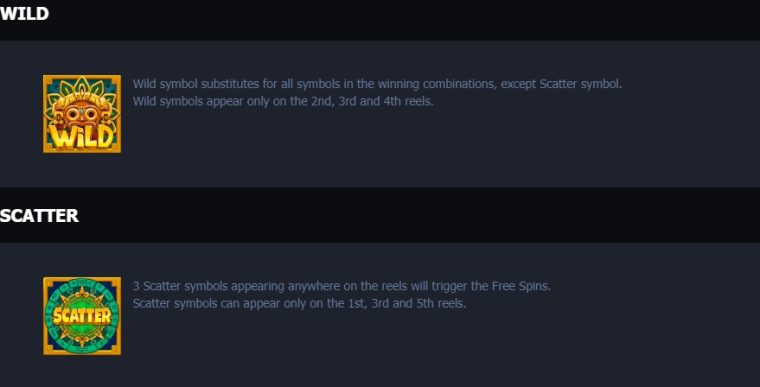This screenshot has width=760, height=387.
Task: Click the 'Wild symbol substitutes for all symbols' line
Action: pyautogui.click(x=377, y=84)
